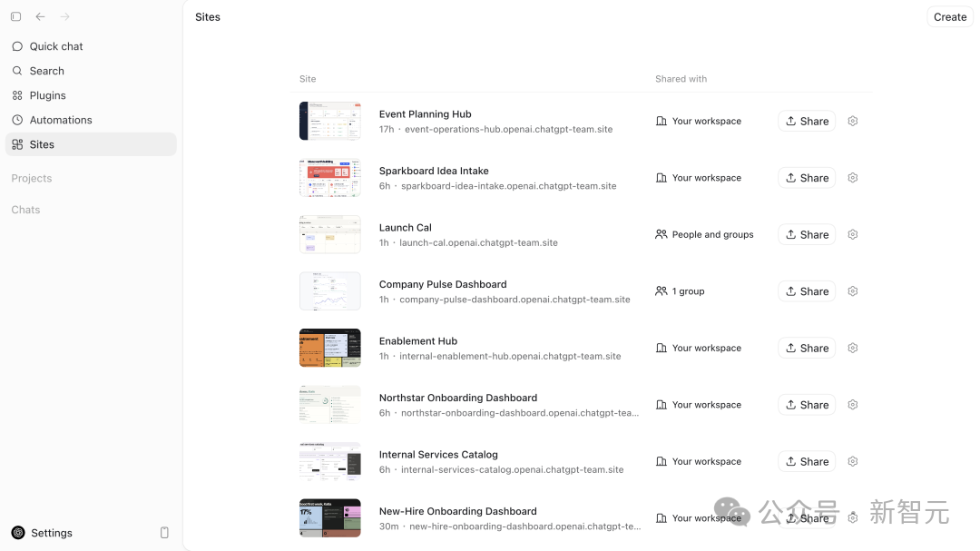Viewport: 980px width, 551px height.
Task: Open settings gear for Event Planning Hub
Action: (x=852, y=122)
